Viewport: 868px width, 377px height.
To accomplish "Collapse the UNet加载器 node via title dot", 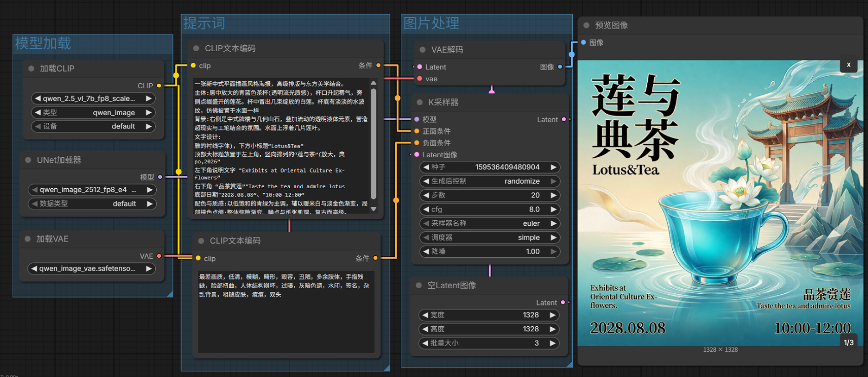I will tap(28, 160).
